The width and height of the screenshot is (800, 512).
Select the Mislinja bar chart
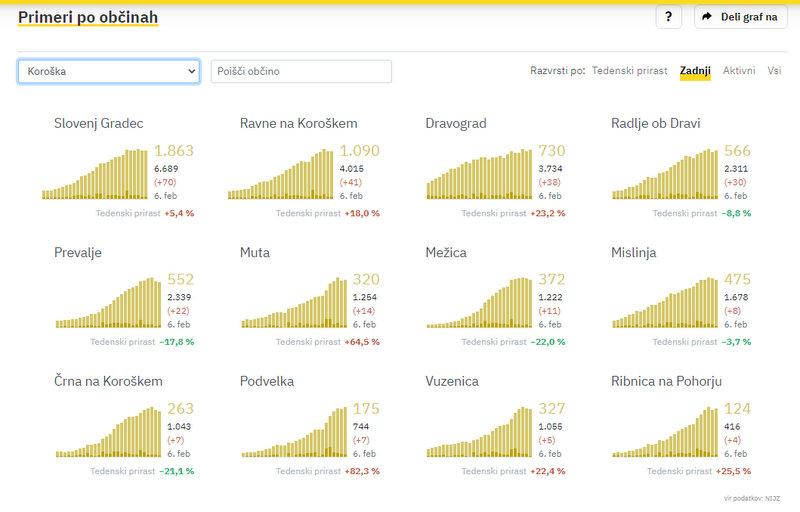pyautogui.click(x=665, y=304)
